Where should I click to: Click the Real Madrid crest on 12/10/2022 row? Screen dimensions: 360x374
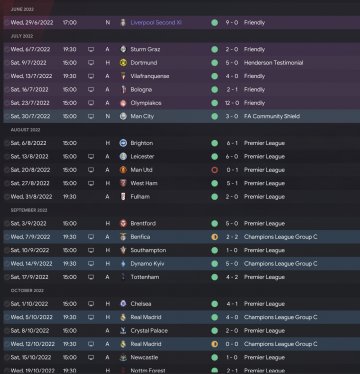(123, 344)
